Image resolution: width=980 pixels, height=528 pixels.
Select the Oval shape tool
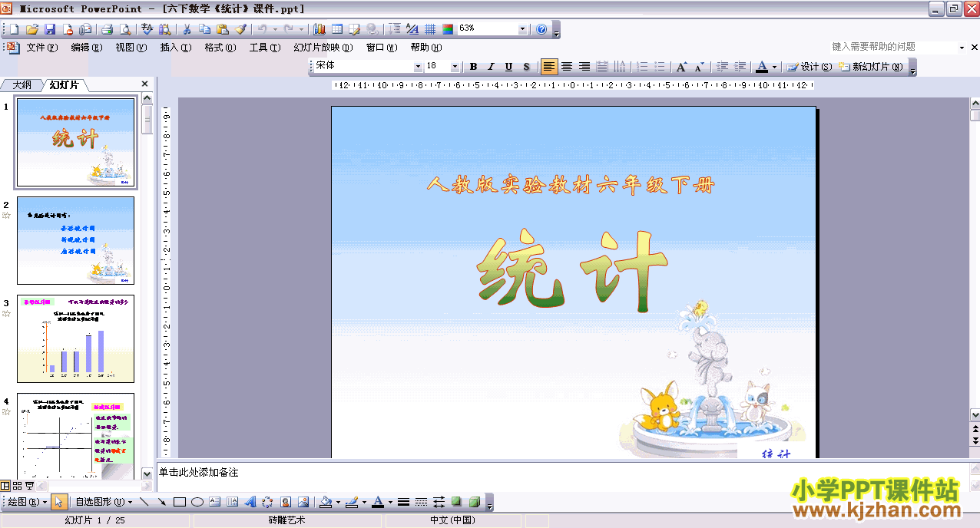tap(197, 502)
